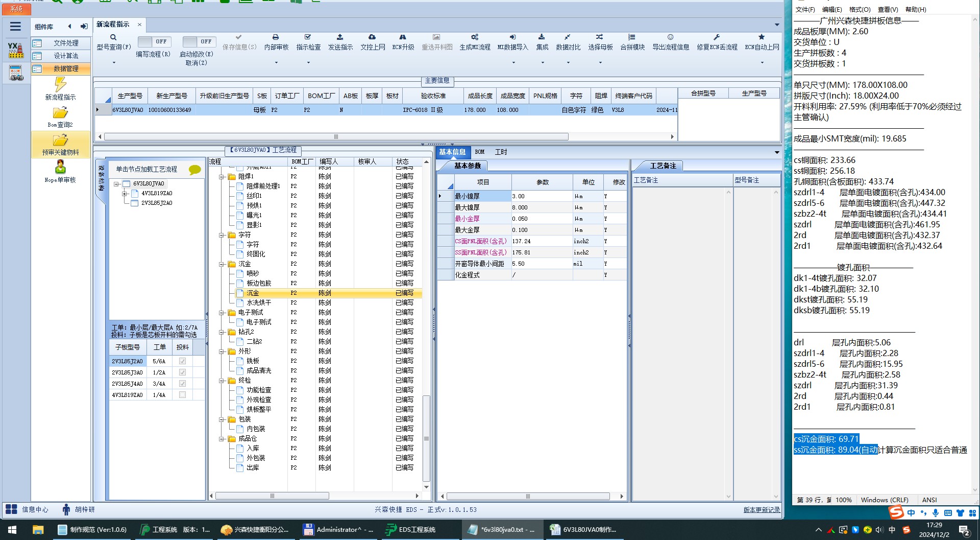Click the YX factory icon in the sidebar
Image resolution: width=980 pixels, height=540 pixels.
point(16,50)
